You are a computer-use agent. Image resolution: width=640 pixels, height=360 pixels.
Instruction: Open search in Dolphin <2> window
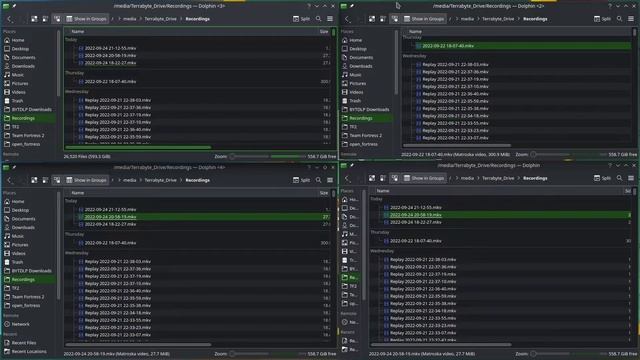(x=620, y=19)
